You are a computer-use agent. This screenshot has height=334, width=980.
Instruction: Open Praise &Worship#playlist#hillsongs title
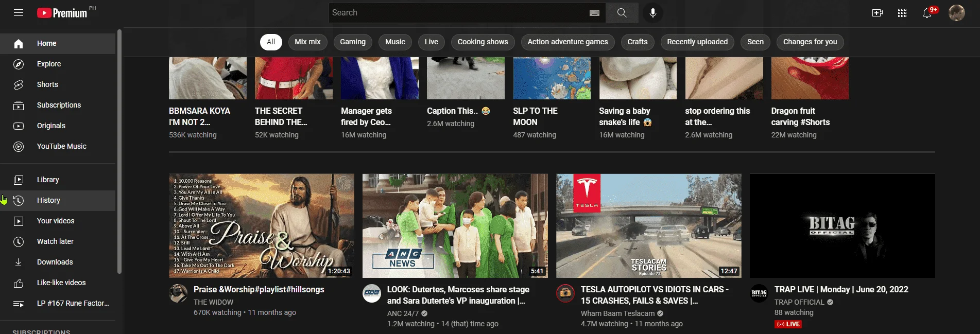259,290
